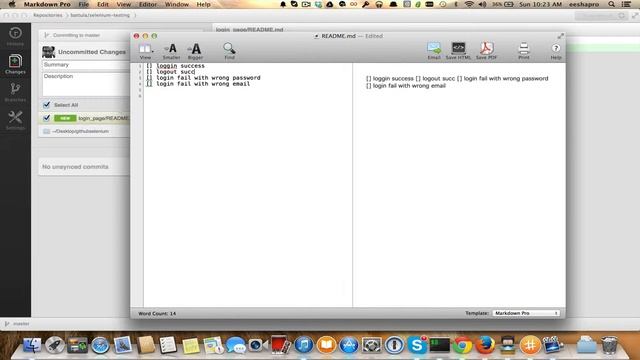Open the View layout toolbar button
Screen dimensions: 640x360
[145, 51]
